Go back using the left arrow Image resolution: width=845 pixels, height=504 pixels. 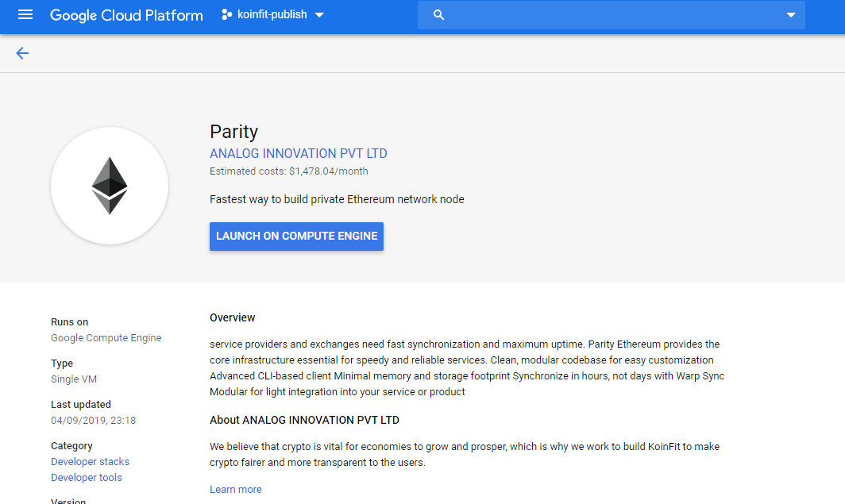point(22,52)
